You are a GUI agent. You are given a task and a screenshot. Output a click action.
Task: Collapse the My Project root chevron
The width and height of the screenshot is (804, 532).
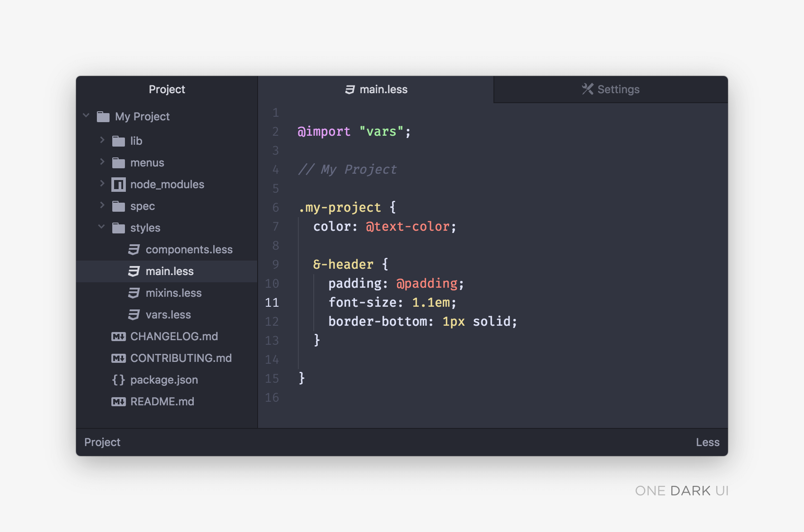(x=86, y=115)
